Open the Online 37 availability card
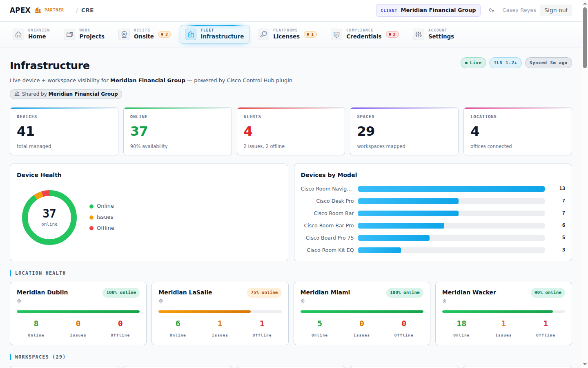Viewport: 588px width, 368px height. pos(178,131)
